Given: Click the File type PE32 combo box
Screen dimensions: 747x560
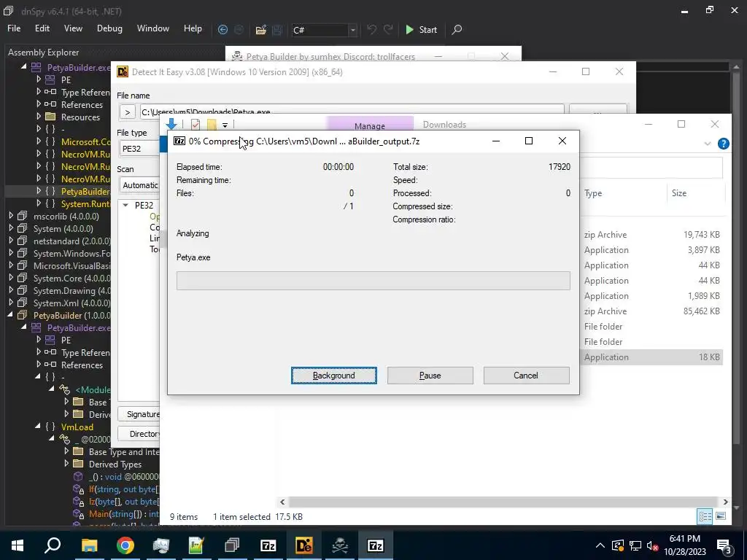Looking at the screenshot, I should 139,149.
